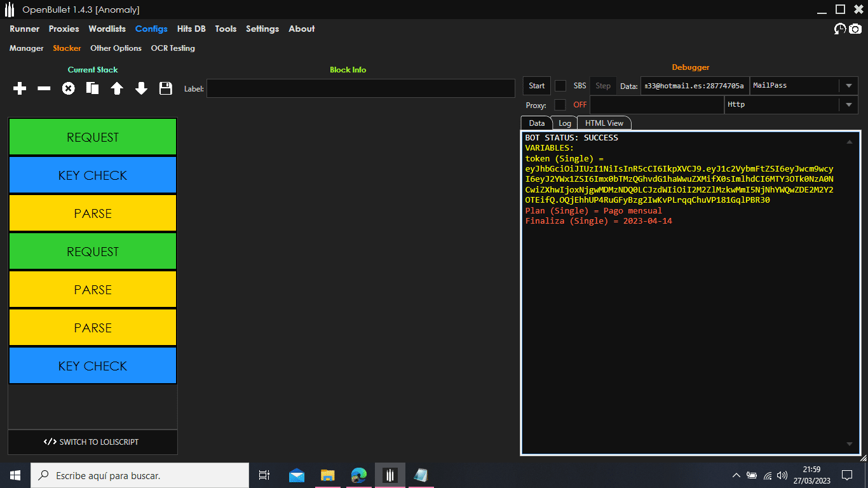Image resolution: width=868 pixels, height=488 pixels.
Task: Move block down with the down arrow
Action: click(141, 89)
